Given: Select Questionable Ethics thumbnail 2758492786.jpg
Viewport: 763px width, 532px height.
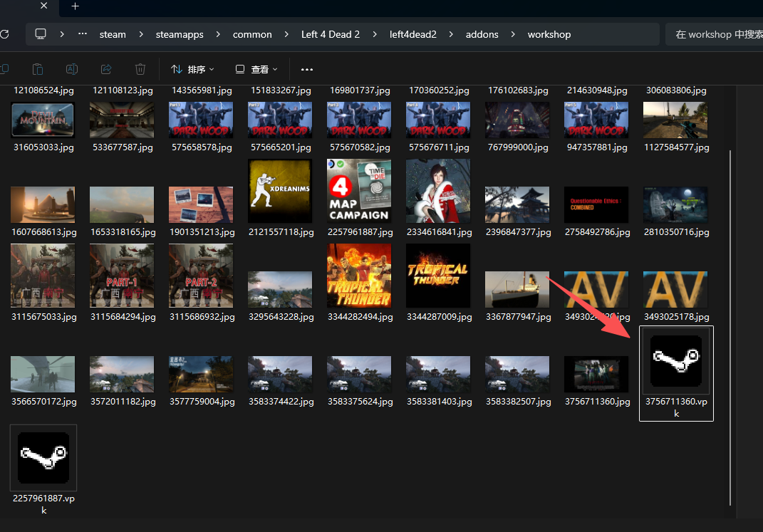Looking at the screenshot, I should coord(596,204).
